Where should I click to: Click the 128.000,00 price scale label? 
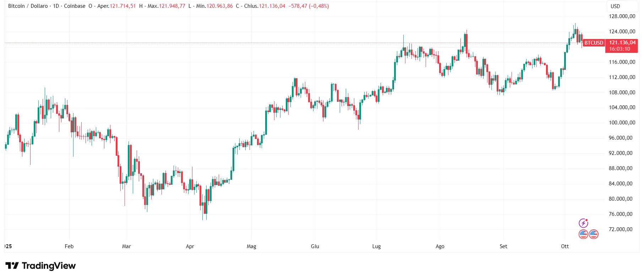(x=622, y=16)
